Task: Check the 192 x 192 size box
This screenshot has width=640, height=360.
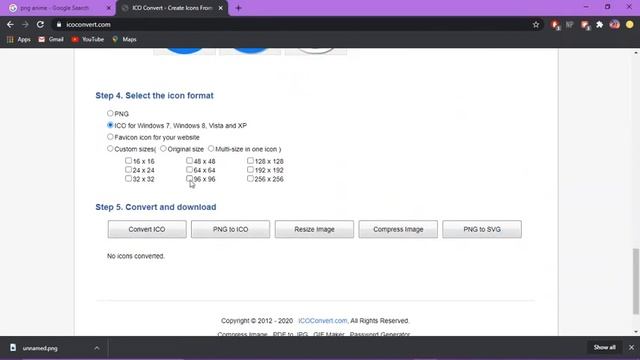Action: [250, 169]
